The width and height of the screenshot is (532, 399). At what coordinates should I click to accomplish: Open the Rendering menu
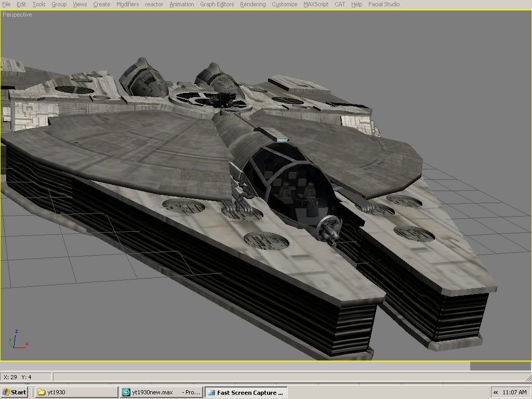[253, 4]
